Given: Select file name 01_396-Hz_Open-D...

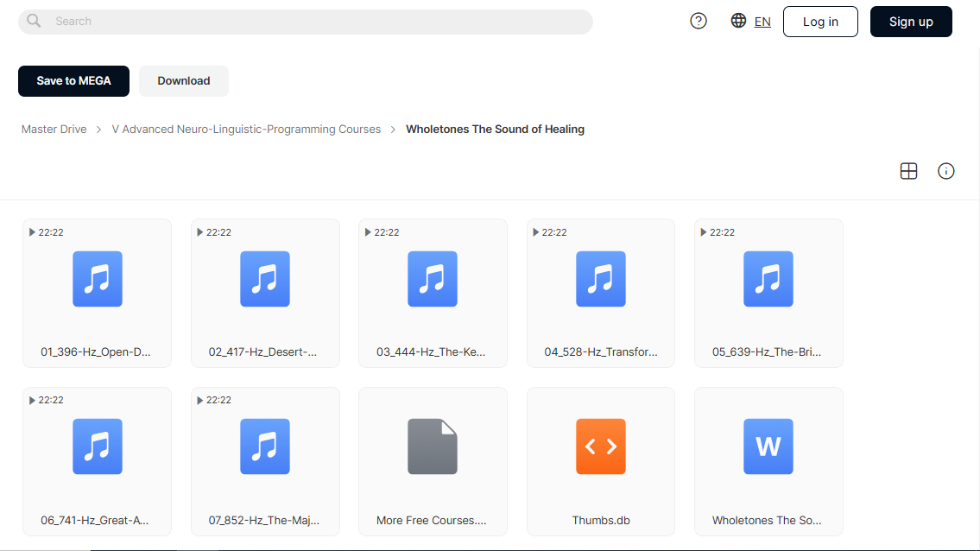Looking at the screenshot, I should pyautogui.click(x=96, y=352).
